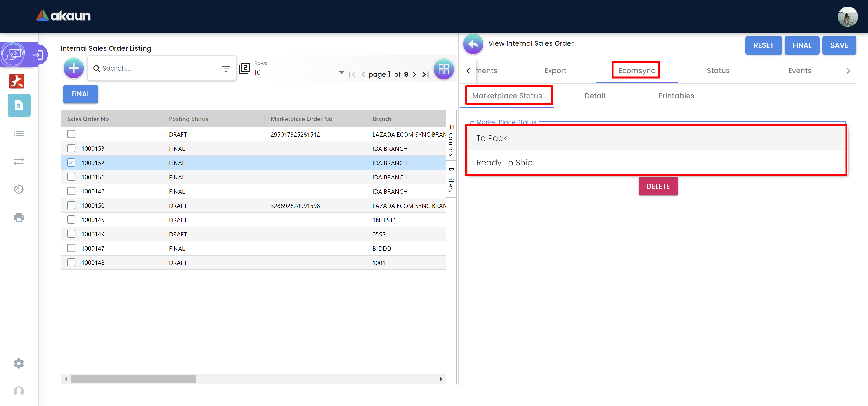Open the settings gear in sidebar

(19, 363)
